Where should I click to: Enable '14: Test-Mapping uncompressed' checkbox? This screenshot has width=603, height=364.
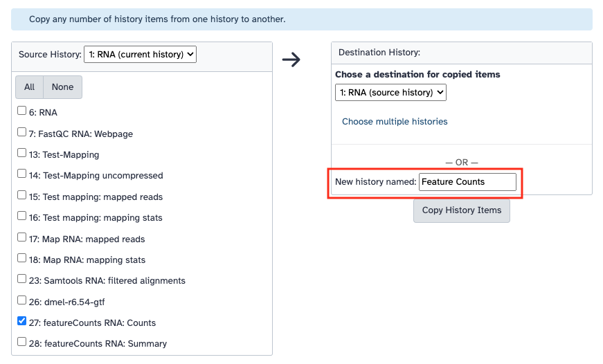pyautogui.click(x=22, y=174)
